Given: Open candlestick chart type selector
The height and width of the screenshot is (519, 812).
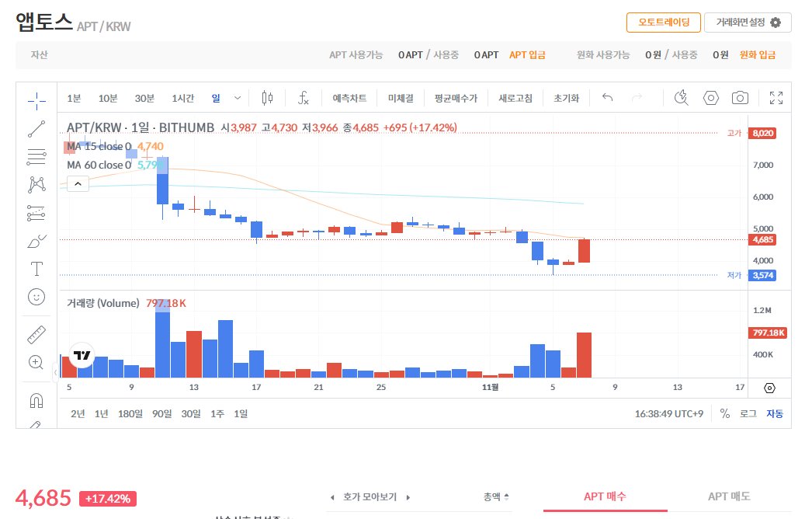Looking at the screenshot, I should [x=267, y=97].
